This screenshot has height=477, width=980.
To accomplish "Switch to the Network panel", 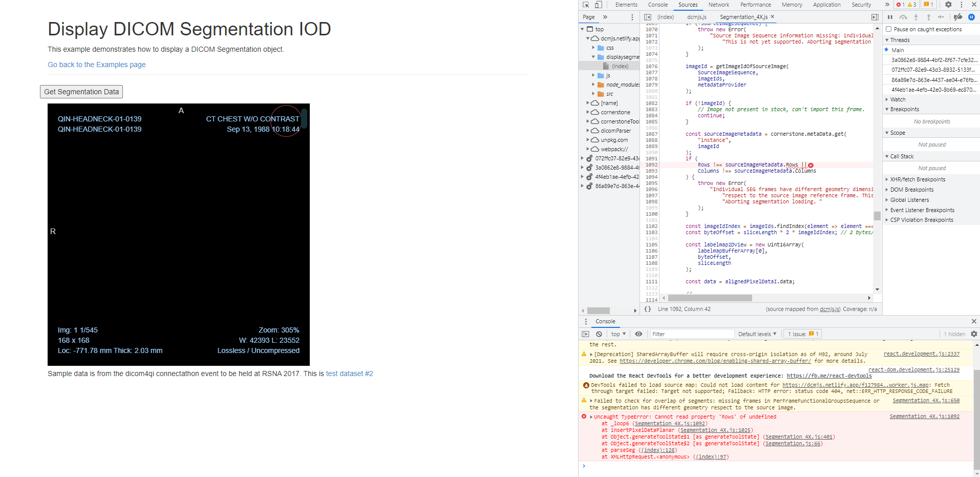I will click(x=719, y=5).
